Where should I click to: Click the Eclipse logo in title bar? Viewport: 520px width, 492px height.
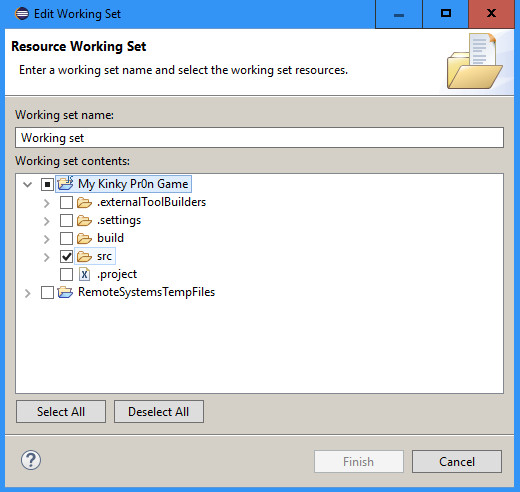tap(22, 14)
